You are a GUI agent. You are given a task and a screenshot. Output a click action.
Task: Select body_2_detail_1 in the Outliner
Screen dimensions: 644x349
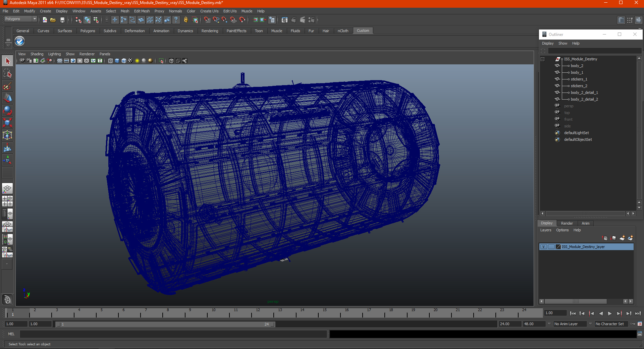(x=584, y=93)
